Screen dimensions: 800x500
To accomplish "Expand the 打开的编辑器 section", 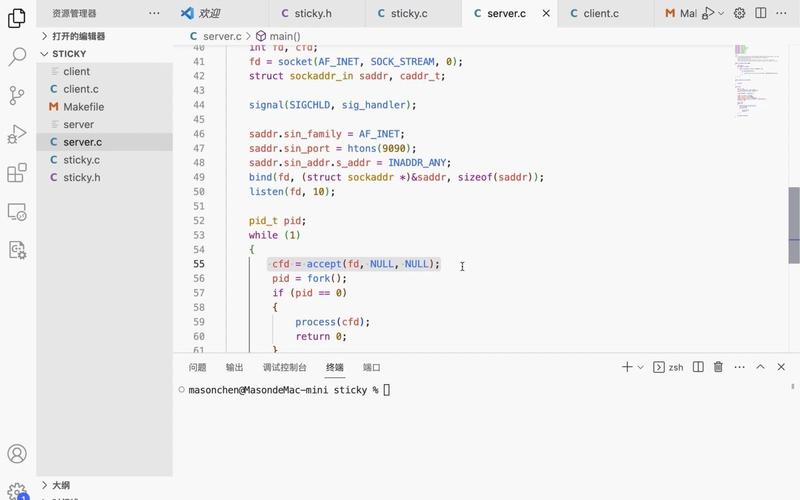I will pos(105,36).
